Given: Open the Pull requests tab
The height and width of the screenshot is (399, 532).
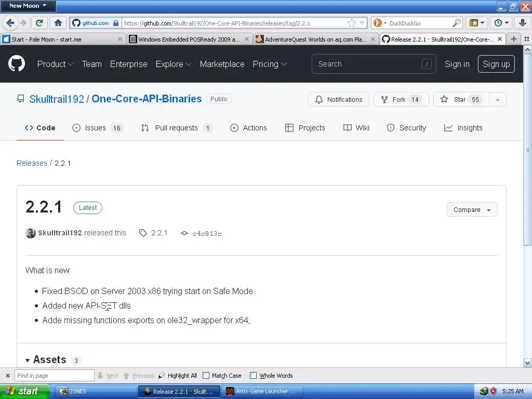Looking at the screenshot, I should pyautogui.click(x=177, y=128).
